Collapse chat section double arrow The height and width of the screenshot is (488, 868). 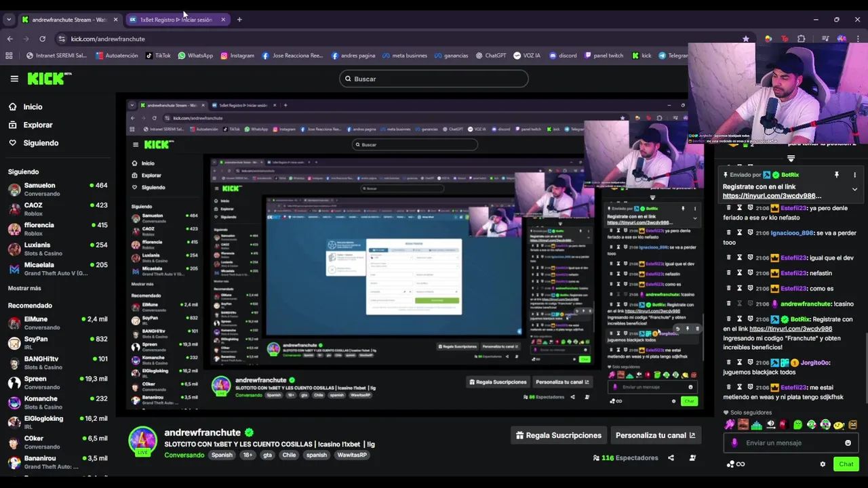(x=791, y=159)
